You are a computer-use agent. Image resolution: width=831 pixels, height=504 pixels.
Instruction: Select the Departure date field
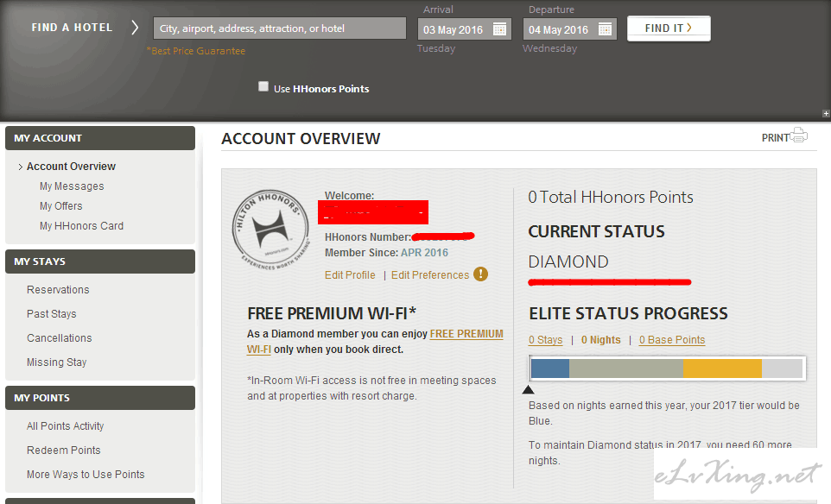click(x=570, y=29)
